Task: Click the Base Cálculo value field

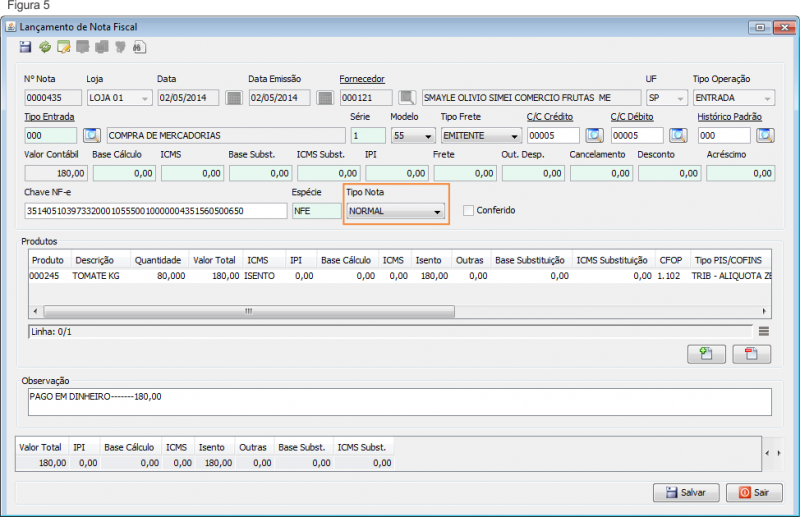Action: coord(124,174)
